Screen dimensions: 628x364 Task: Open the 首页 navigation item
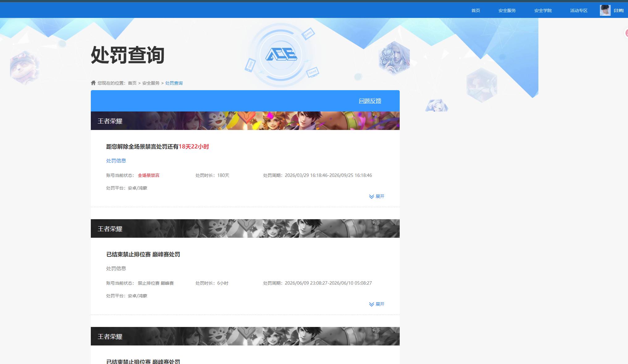pyautogui.click(x=475, y=10)
